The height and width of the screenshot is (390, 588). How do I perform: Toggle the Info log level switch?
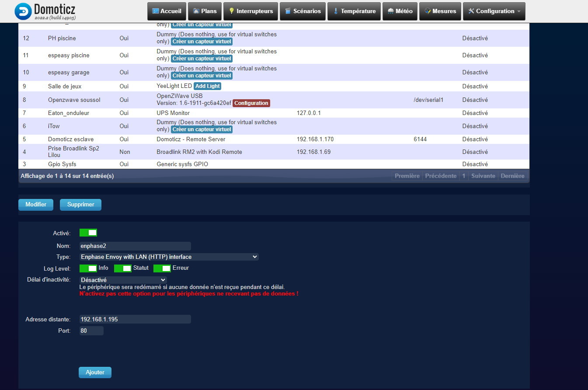pos(88,268)
